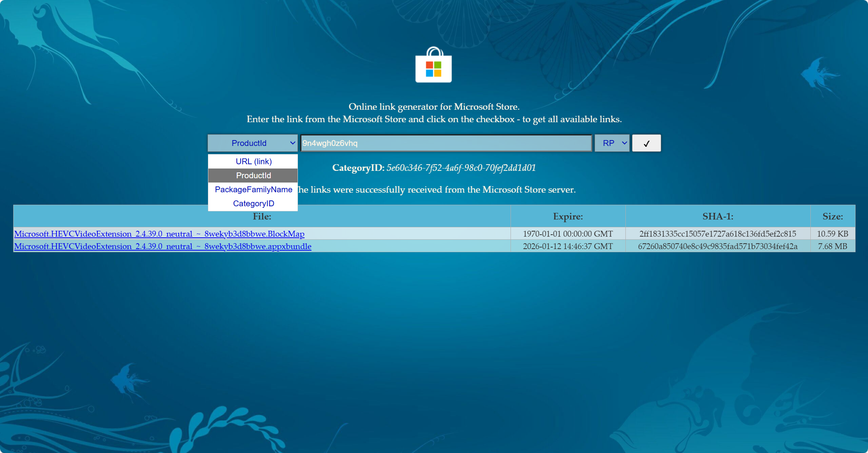868x453 pixels.
Task: Pick the CategoryID list option
Action: coord(253,204)
